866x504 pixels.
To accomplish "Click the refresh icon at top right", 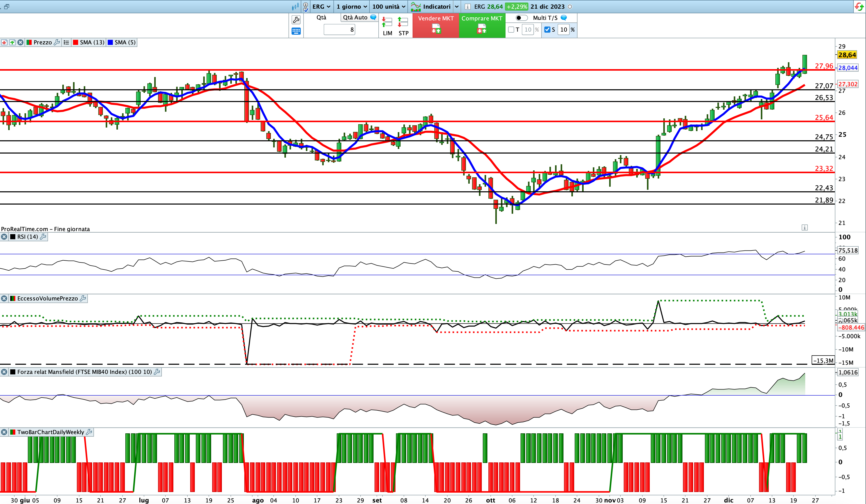I will coord(859,7).
